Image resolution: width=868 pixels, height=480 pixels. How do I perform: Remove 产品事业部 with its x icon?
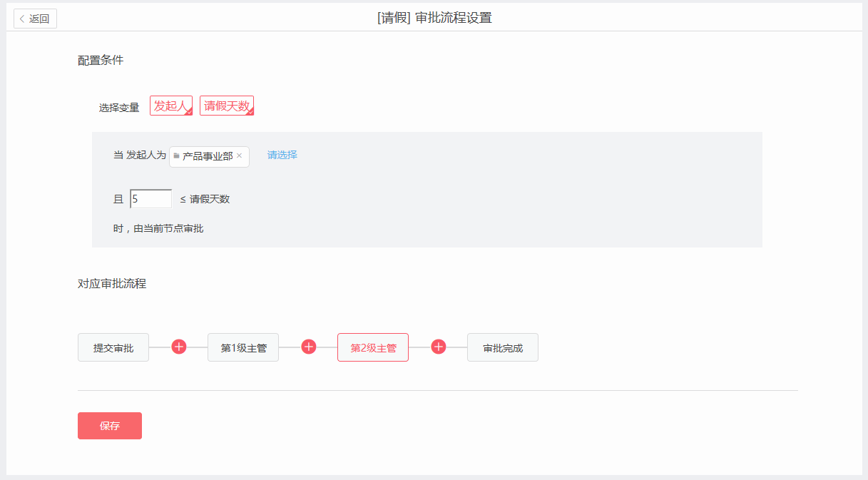240,155
